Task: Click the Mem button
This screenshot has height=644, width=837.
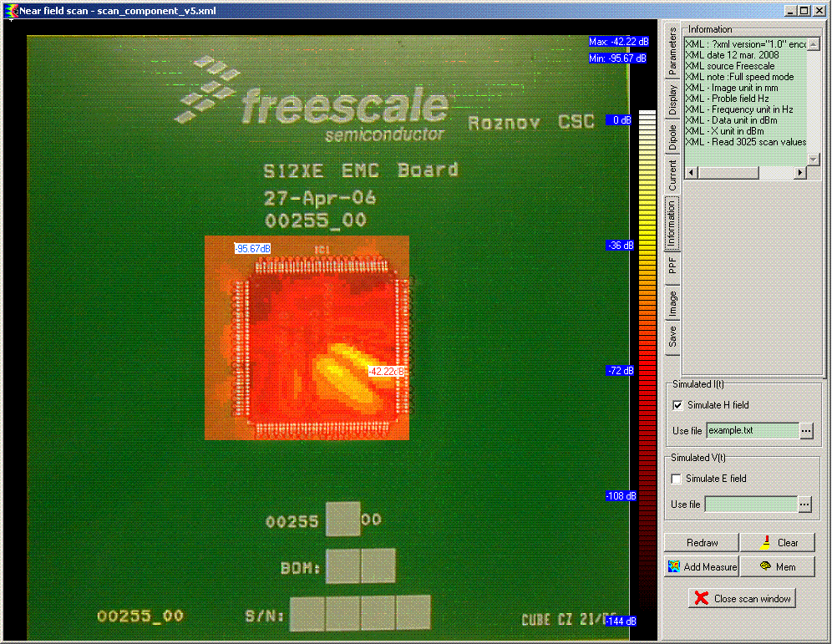Action: pos(778,566)
